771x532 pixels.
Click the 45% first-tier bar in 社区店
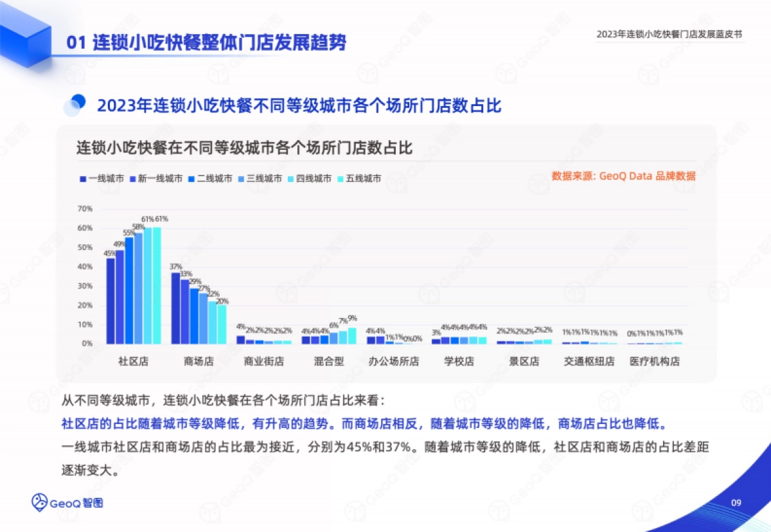111,301
